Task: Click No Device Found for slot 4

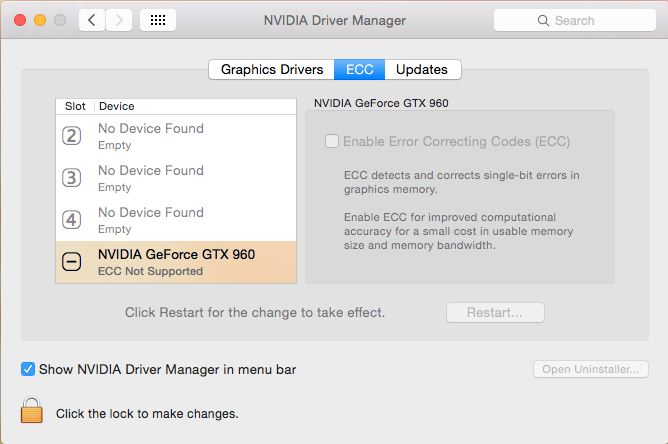Action: (151, 212)
